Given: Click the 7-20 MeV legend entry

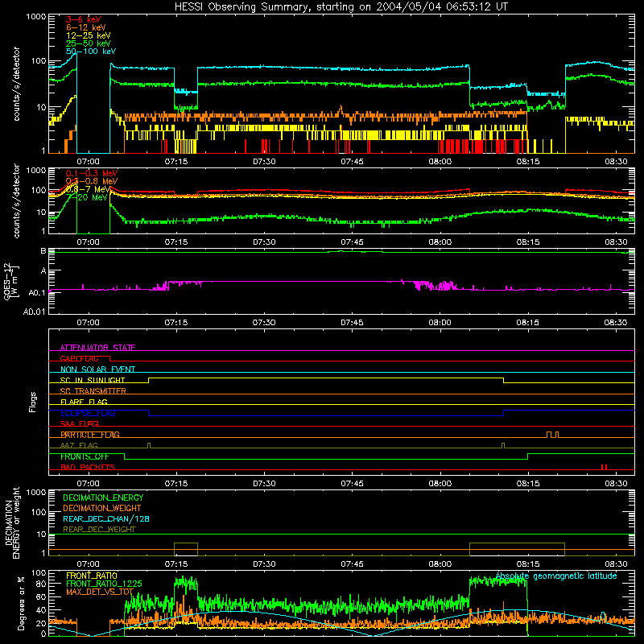Looking at the screenshot, I should (x=87, y=197).
